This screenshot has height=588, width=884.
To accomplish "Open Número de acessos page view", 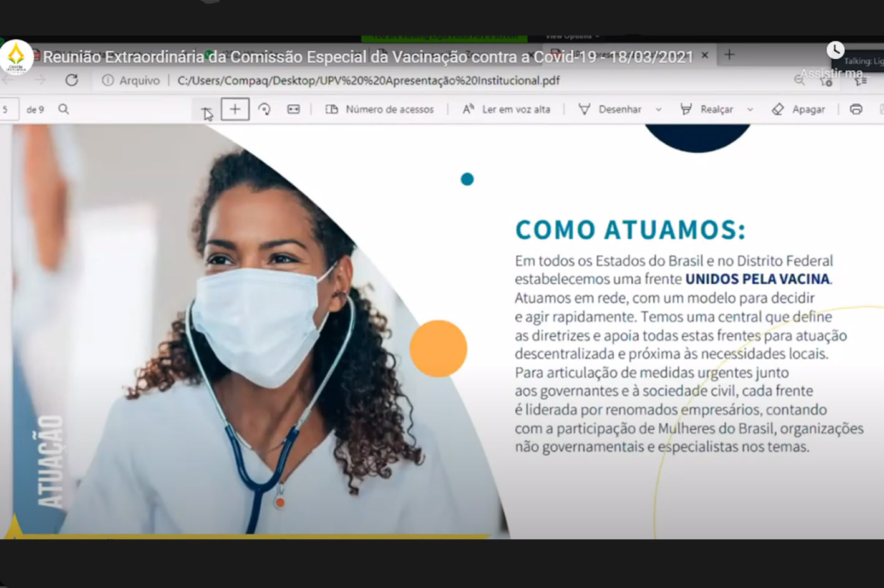I will pos(380,109).
